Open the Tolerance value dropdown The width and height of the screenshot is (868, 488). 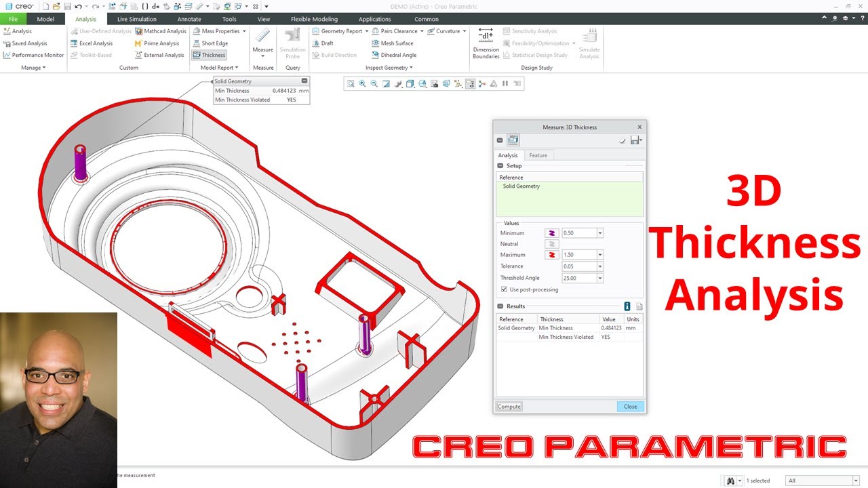pyautogui.click(x=600, y=266)
